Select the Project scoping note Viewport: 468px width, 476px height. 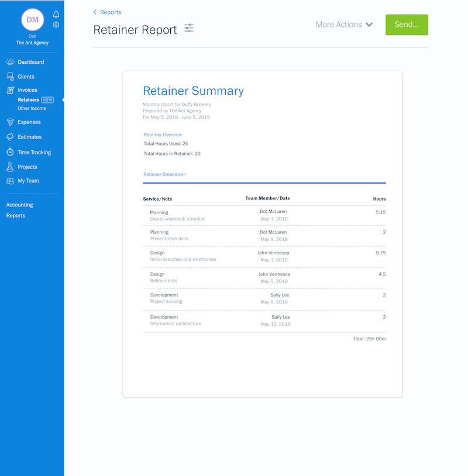[166, 301]
